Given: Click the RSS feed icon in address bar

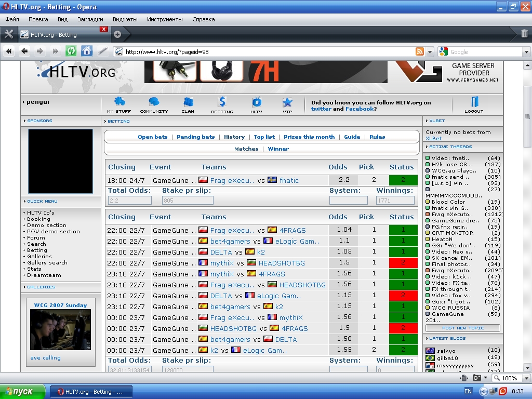Looking at the screenshot, I should click(x=419, y=51).
